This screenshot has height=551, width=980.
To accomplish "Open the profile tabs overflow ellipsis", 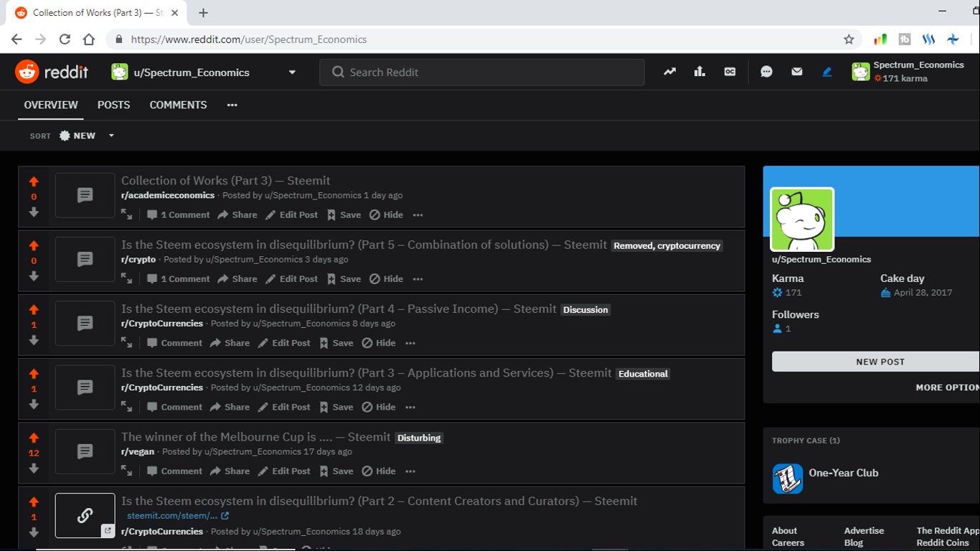I will (232, 105).
